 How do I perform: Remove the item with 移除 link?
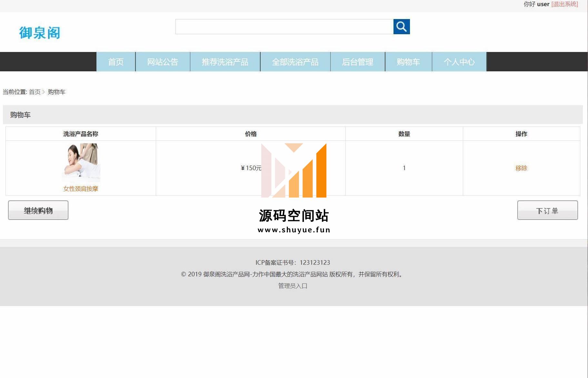pyautogui.click(x=521, y=168)
